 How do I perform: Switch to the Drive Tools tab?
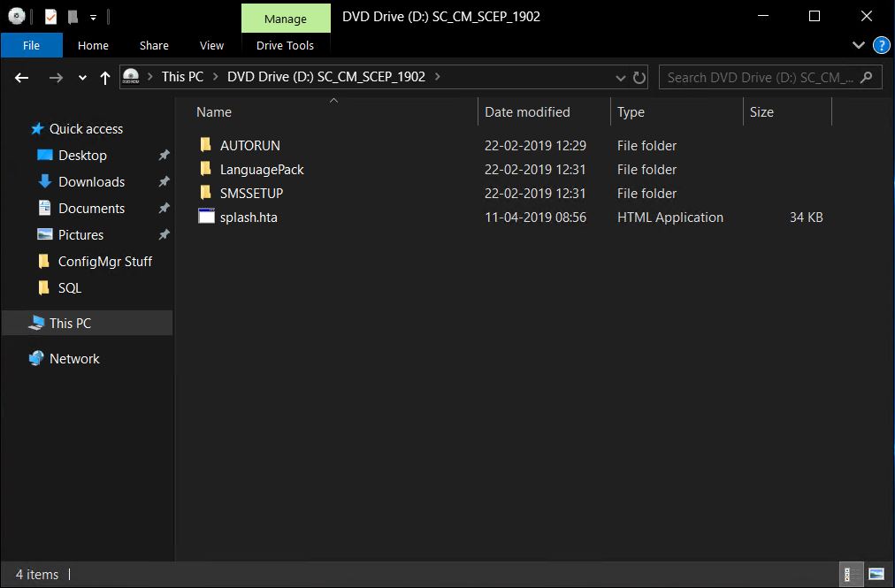(285, 45)
